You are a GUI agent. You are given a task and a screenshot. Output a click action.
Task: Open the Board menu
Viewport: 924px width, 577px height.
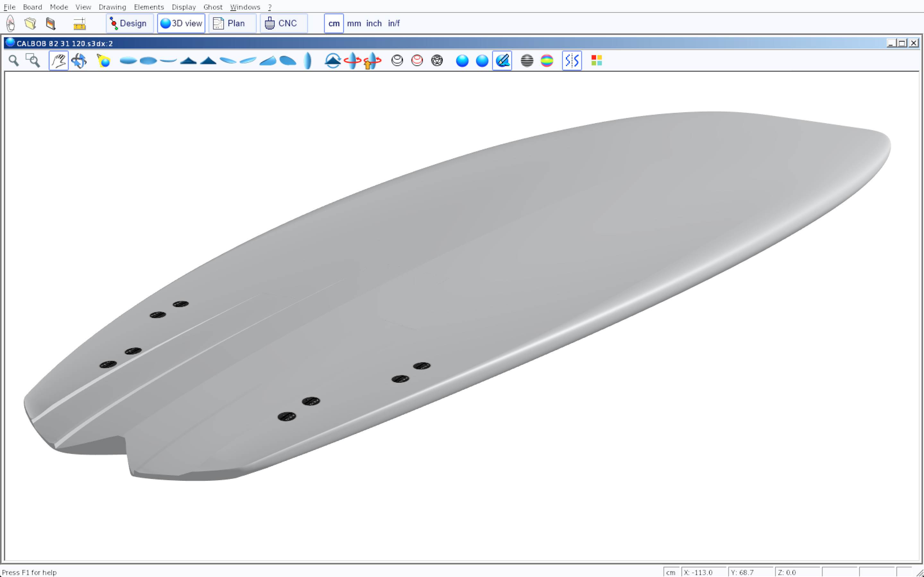(32, 7)
